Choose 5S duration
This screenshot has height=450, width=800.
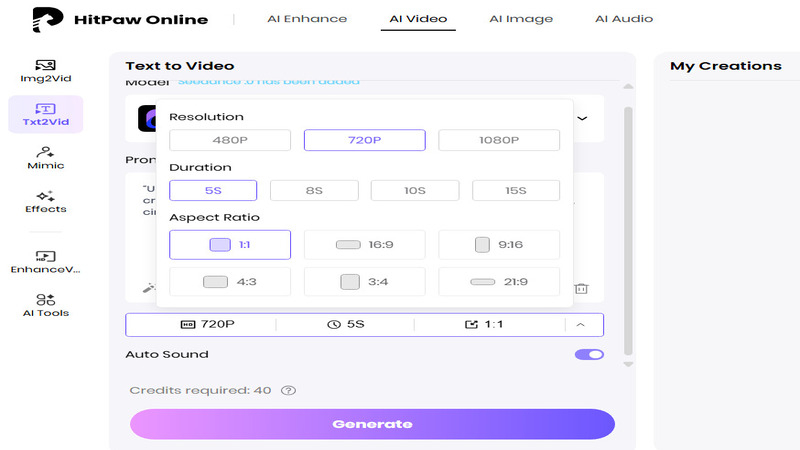pos(213,190)
